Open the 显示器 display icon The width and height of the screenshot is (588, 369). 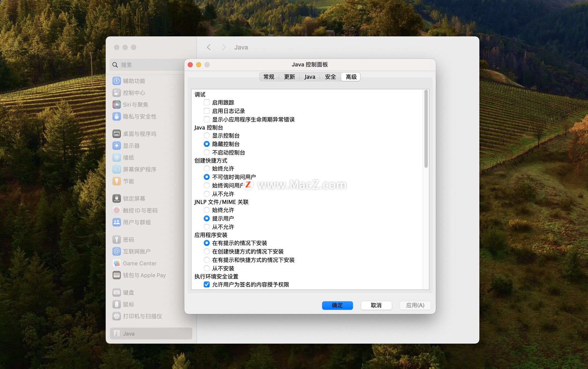click(116, 146)
